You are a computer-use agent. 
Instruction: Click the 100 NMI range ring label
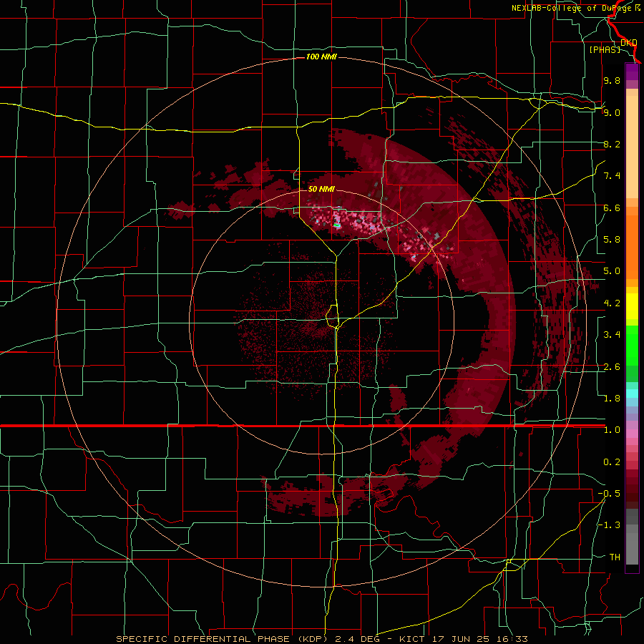(321, 57)
